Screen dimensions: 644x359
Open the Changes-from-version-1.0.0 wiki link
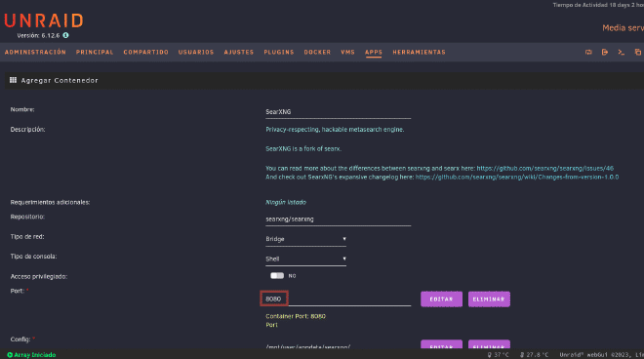pos(517,177)
